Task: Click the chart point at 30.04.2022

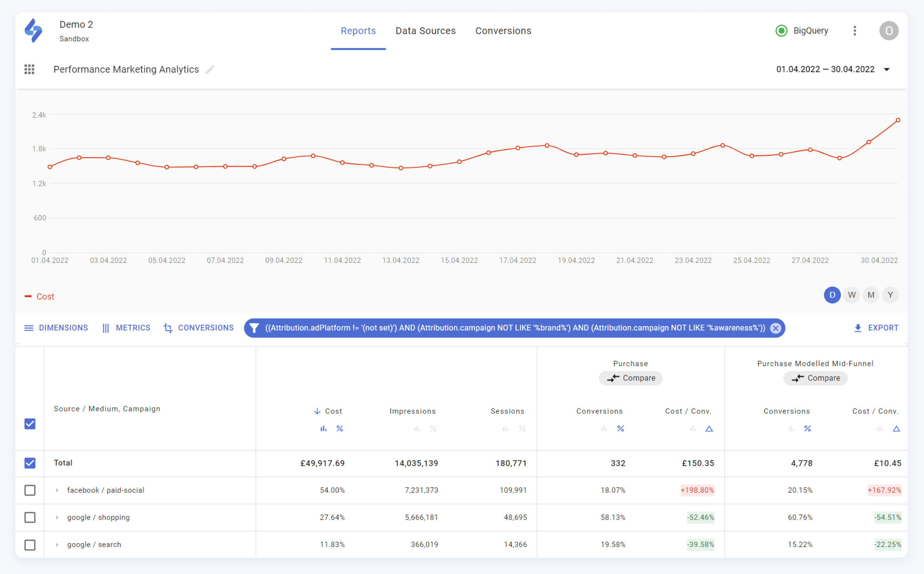Action: [x=898, y=120]
